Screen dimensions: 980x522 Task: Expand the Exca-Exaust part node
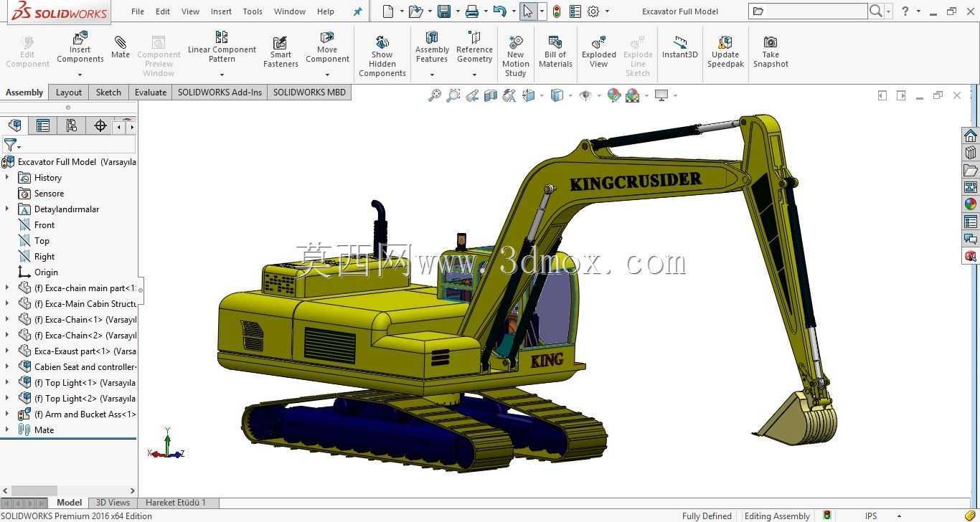coord(7,351)
